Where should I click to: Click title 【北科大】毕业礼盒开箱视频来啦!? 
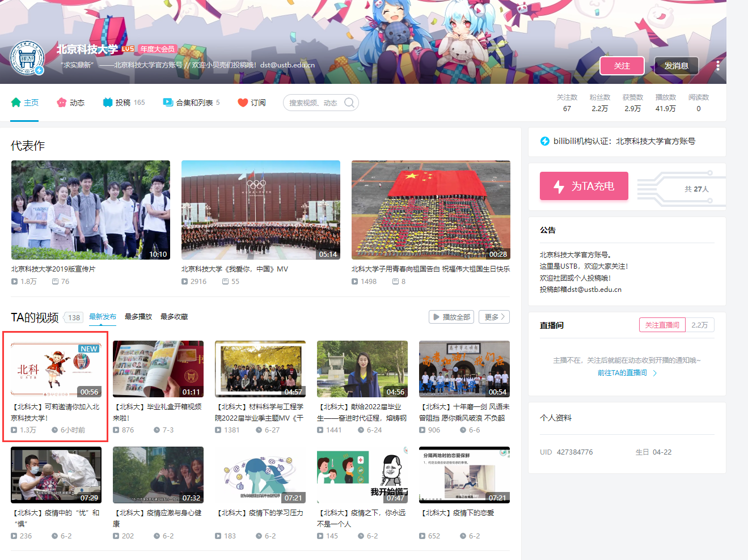(158, 412)
